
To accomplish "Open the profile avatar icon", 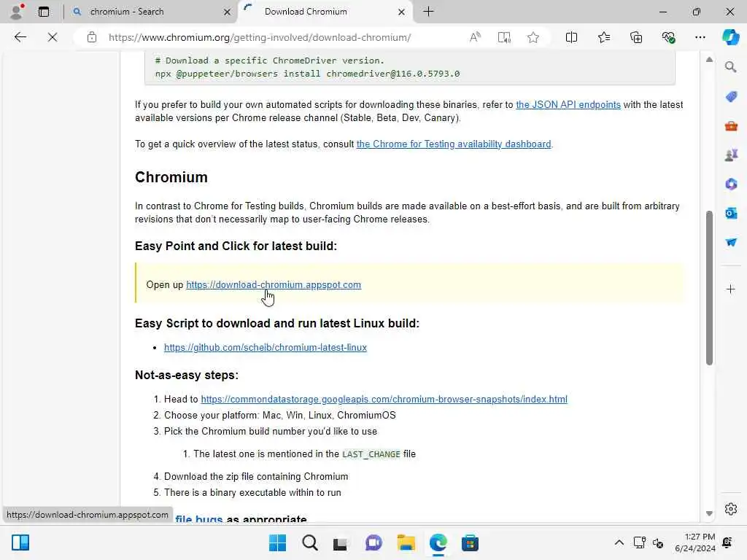I will (x=17, y=12).
